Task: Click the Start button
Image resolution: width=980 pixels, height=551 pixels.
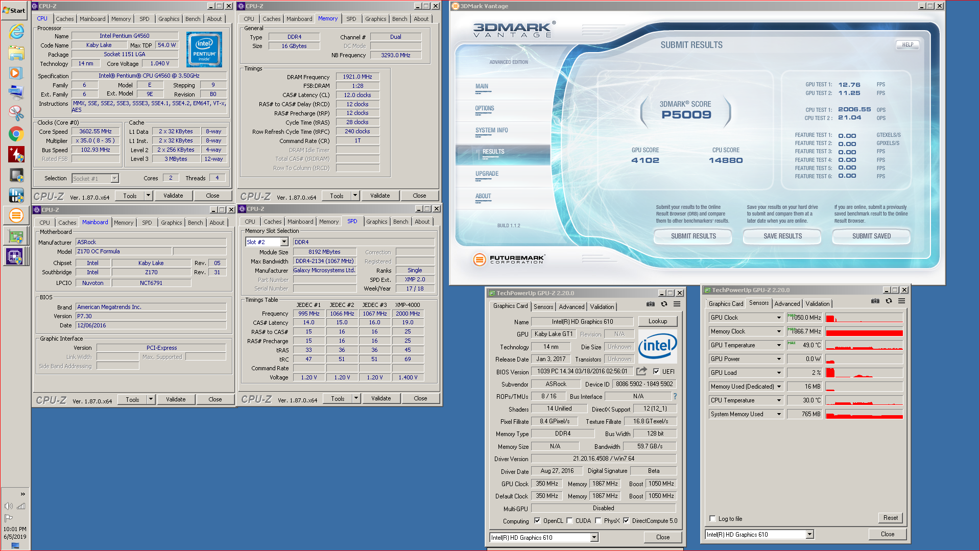Action: click(14, 10)
